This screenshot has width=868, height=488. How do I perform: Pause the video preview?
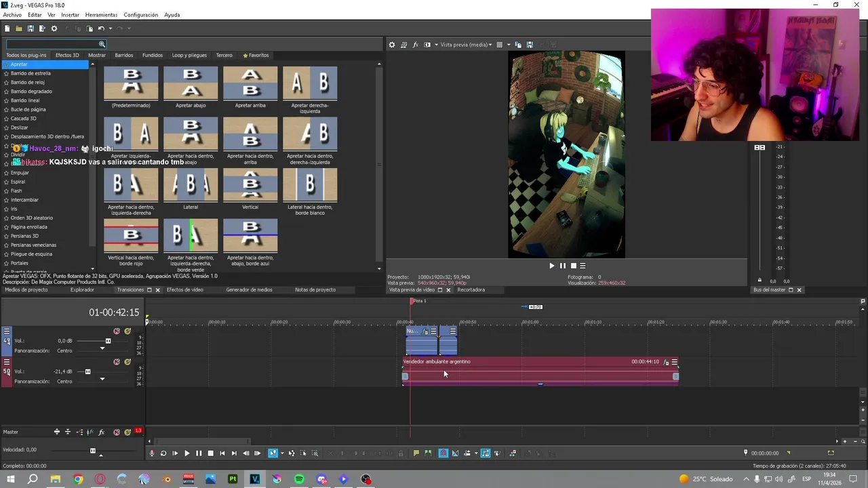pos(562,266)
